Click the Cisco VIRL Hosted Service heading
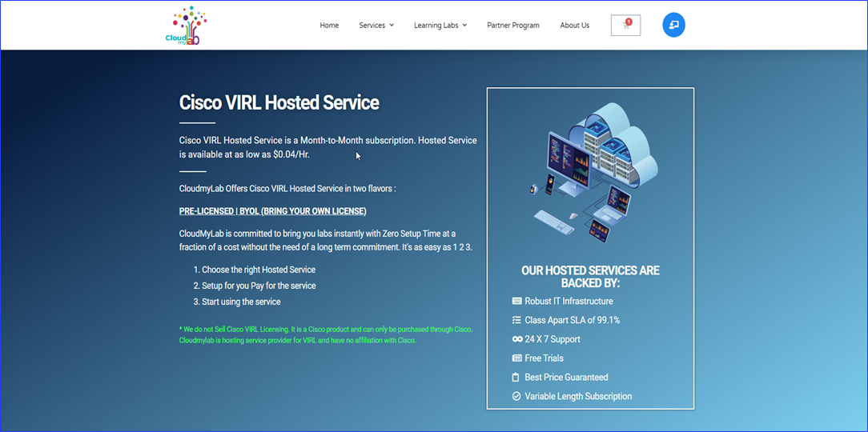This screenshot has height=432, width=868. (x=279, y=103)
